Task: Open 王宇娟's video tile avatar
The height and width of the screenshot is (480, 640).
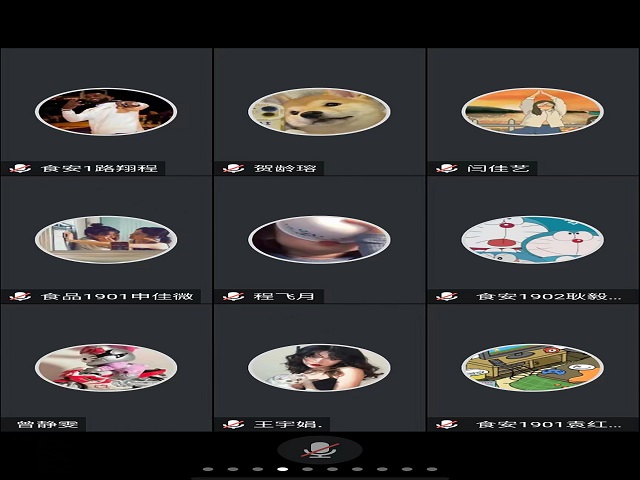Action: tap(319, 368)
